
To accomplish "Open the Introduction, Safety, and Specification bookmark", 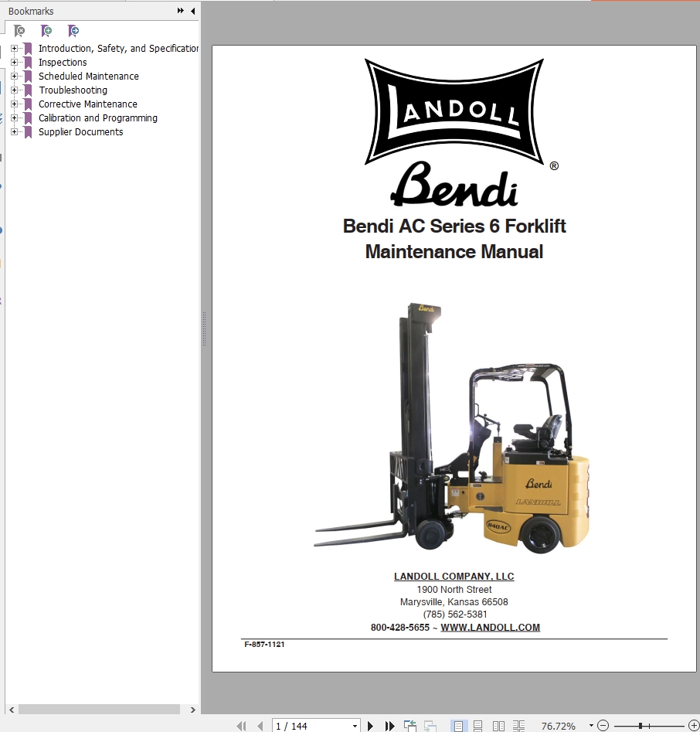I will (118, 49).
